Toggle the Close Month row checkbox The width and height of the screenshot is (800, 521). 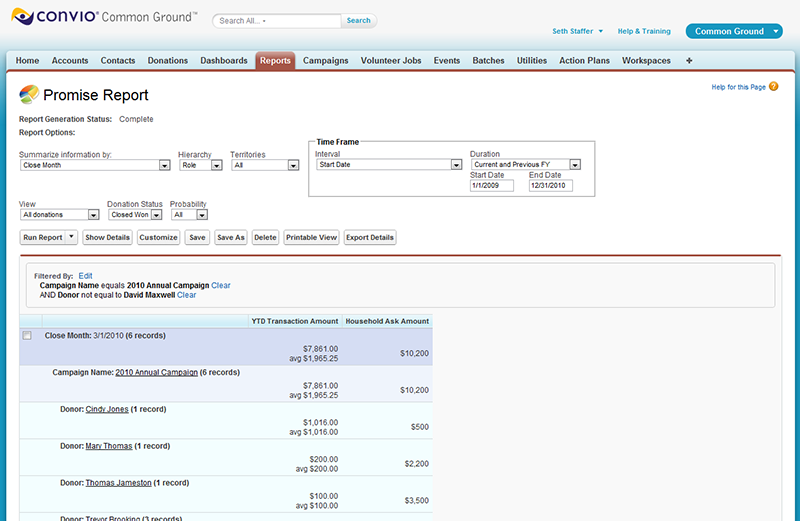coord(27,336)
